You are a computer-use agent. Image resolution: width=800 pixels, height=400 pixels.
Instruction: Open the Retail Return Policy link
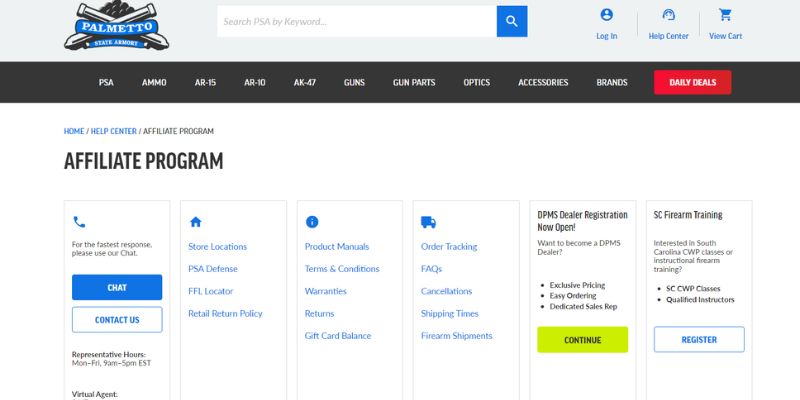[x=225, y=314]
